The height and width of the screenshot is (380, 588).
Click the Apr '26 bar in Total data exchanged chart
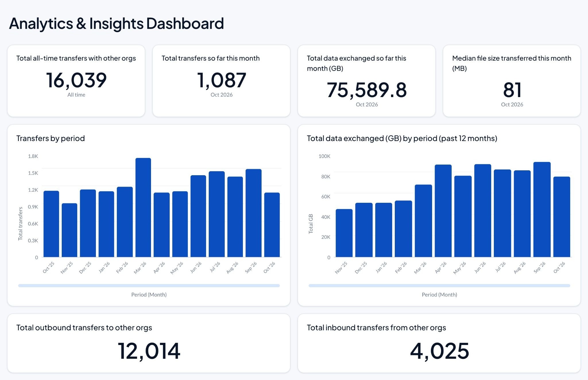click(x=443, y=211)
